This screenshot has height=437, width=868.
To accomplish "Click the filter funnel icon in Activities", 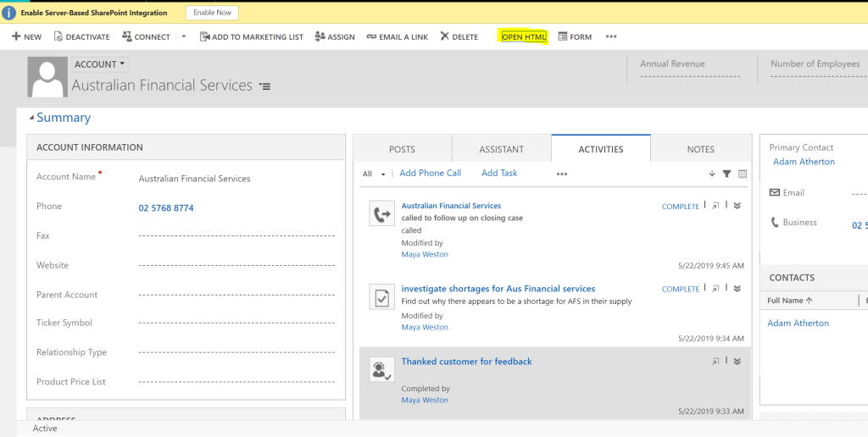I will click(x=726, y=174).
